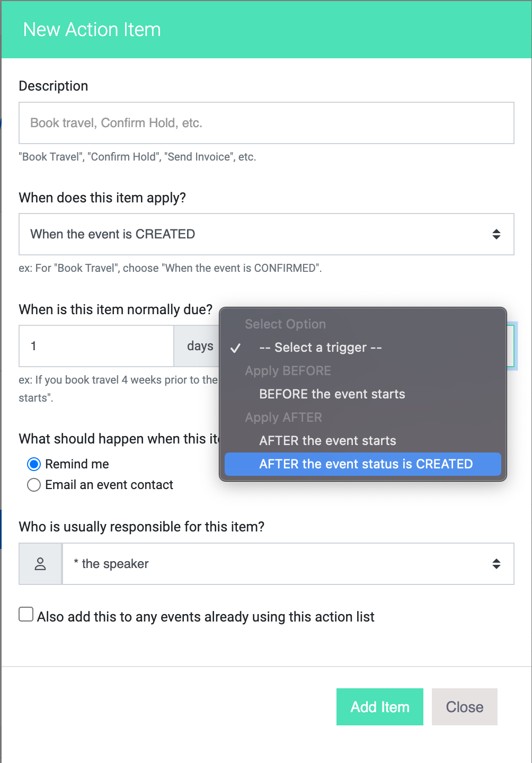The height and width of the screenshot is (763, 532).
Task: Click the Add Item button
Action: pyautogui.click(x=380, y=707)
